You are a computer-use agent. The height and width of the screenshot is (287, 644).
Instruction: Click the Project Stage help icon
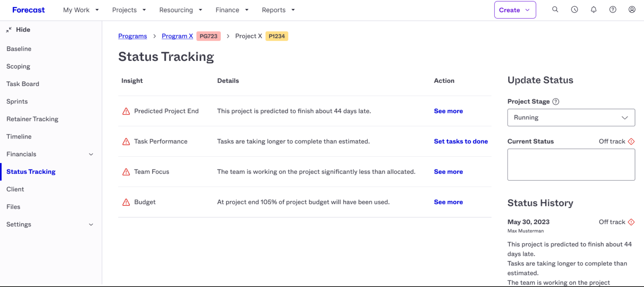pyautogui.click(x=556, y=101)
